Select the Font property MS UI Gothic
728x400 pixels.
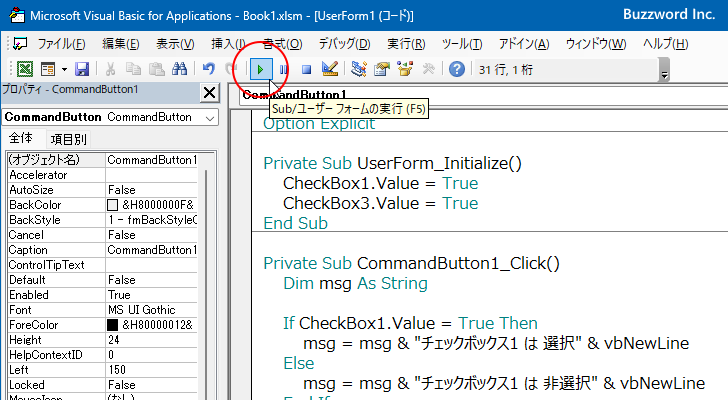pyautogui.click(x=151, y=310)
